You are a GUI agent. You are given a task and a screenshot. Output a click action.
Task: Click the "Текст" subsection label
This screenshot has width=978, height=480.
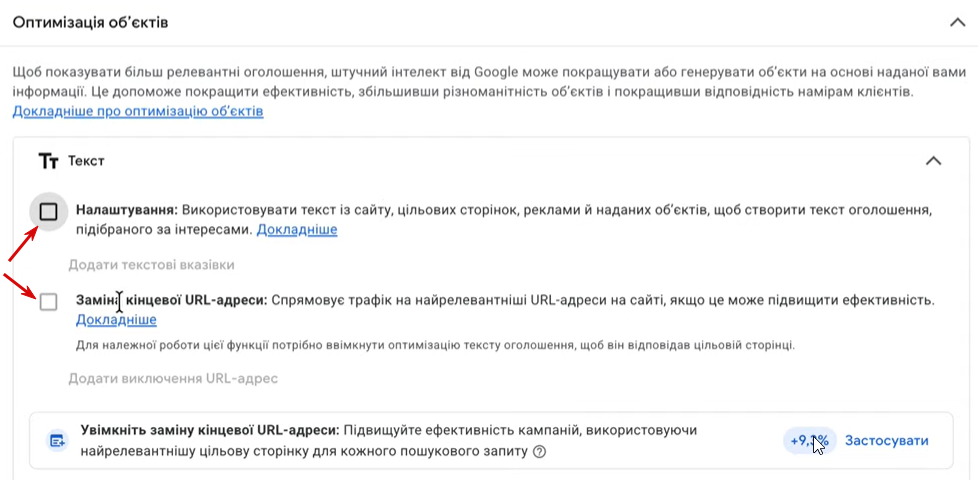pos(86,160)
